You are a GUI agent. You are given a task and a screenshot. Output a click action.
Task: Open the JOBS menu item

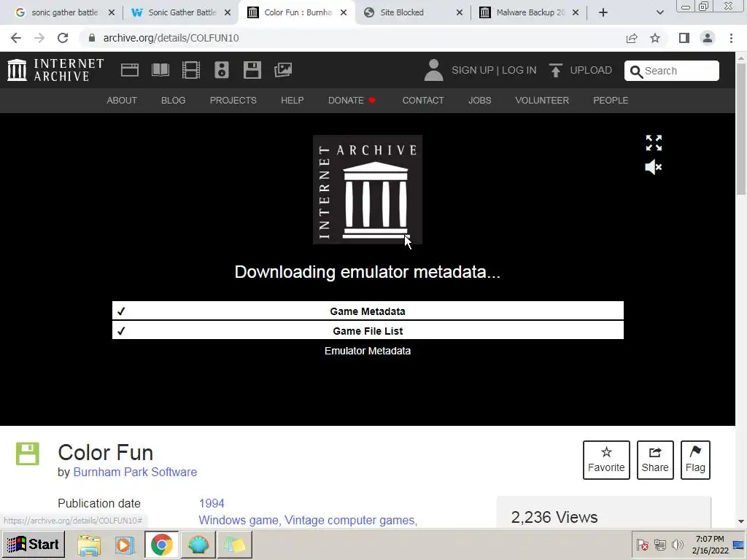click(x=479, y=101)
